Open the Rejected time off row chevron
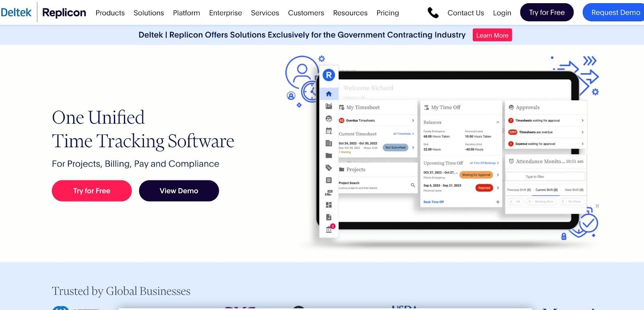644x310 pixels. [x=498, y=188]
